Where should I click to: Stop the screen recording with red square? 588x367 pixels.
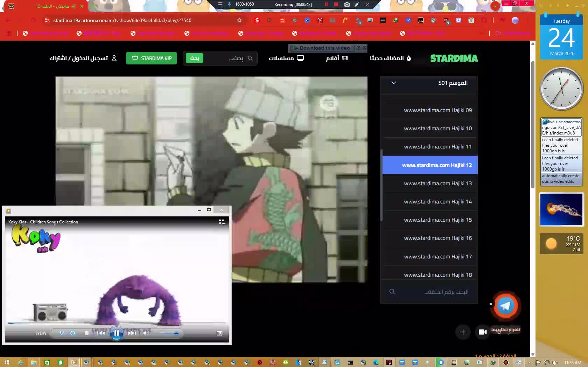(336, 5)
